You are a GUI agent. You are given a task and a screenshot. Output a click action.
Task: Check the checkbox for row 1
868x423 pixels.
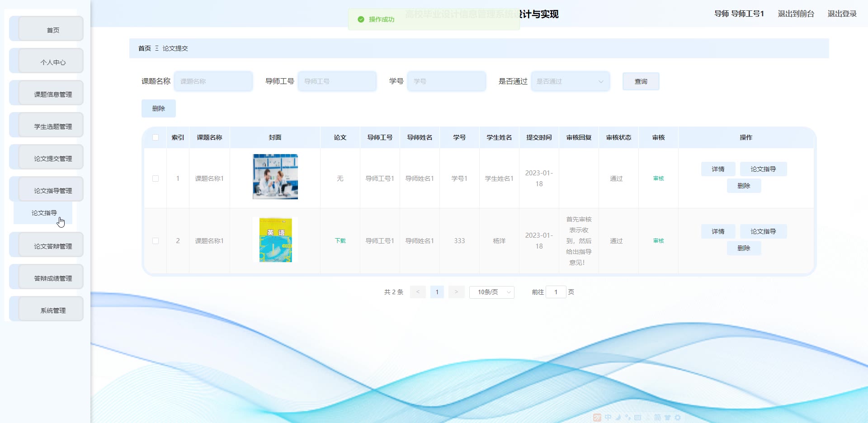coord(156,179)
